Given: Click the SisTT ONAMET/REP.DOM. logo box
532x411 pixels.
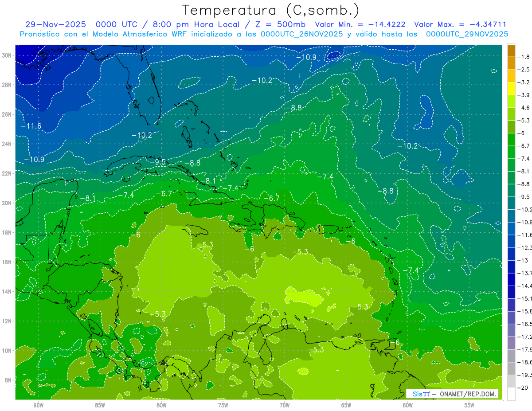Looking at the screenshot, I should click(452, 394).
